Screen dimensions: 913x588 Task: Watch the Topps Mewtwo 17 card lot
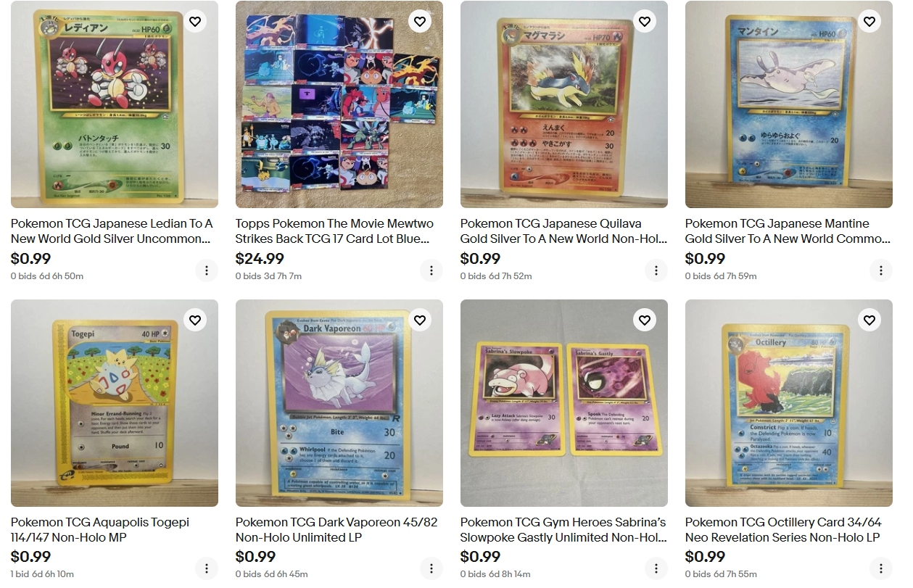point(420,21)
